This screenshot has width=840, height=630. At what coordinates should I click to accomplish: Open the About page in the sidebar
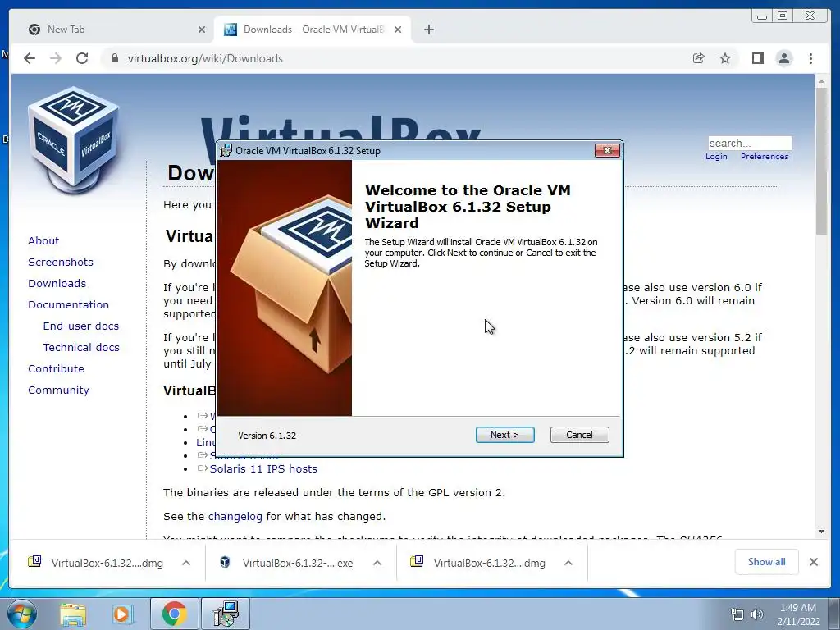tap(43, 240)
